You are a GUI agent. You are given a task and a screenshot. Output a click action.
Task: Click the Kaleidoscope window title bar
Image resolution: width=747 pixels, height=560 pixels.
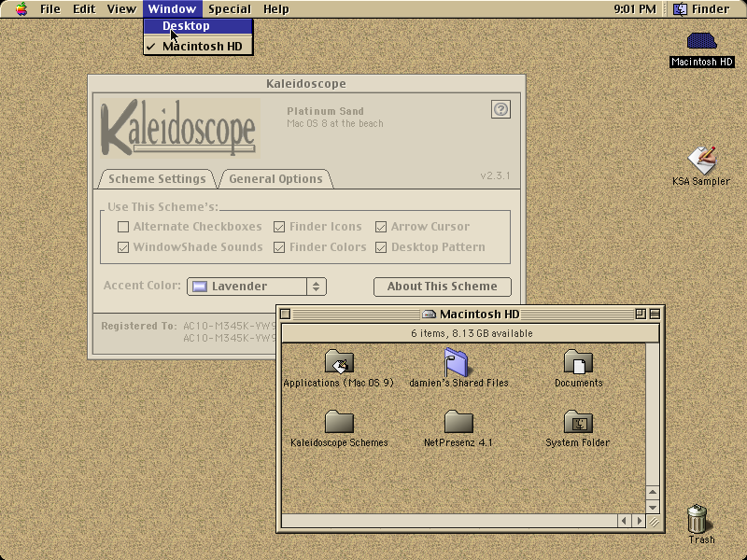pos(307,83)
